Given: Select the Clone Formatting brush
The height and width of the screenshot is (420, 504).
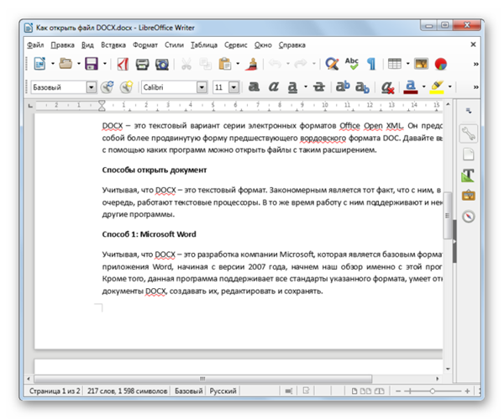Looking at the screenshot, I should click(x=251, y=64).
